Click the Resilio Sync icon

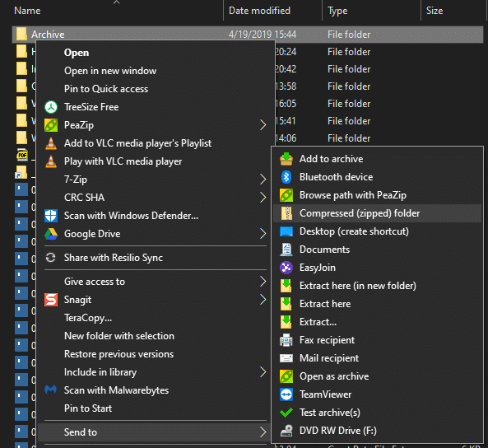51,258
